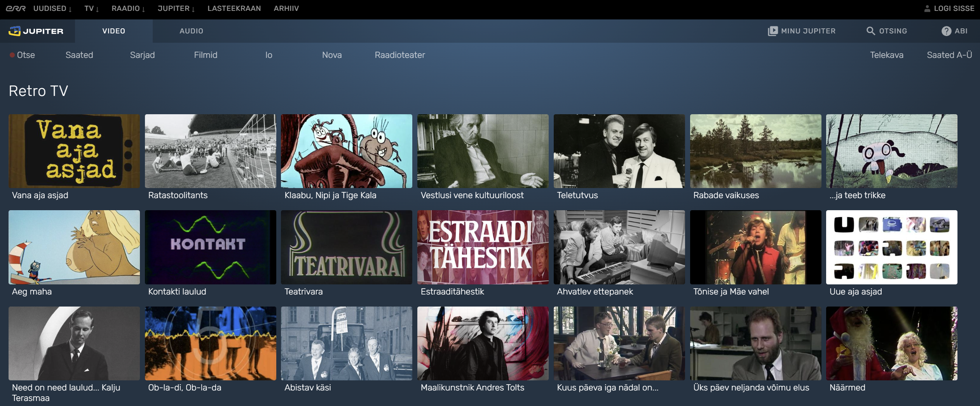Open Ahvatlev ettepanek thumbnail

tap(619, 247)
